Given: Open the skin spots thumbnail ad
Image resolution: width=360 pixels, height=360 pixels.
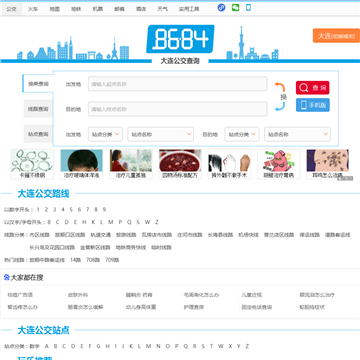Looking at the screenshot, I should click(x=328, y=164).
